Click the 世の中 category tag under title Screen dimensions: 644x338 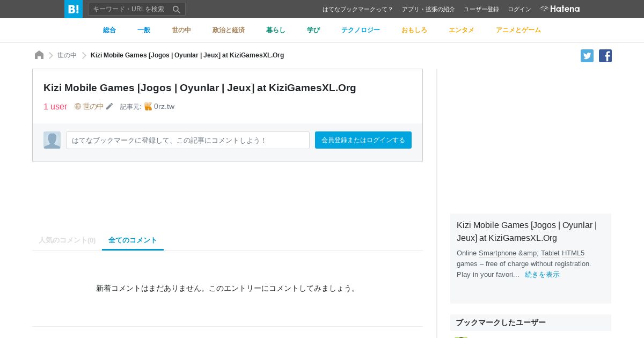coord(93,106)
